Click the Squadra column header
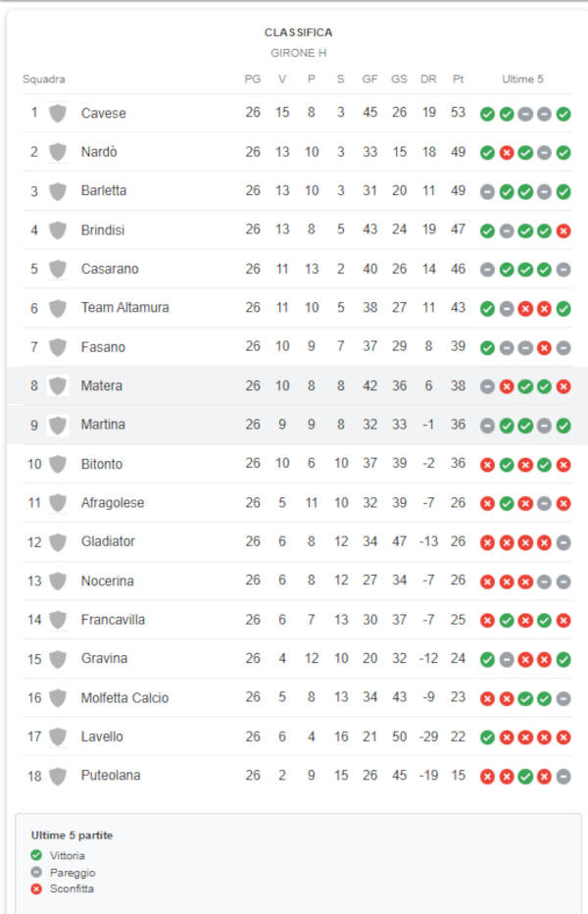Screen dimensions: 588x914 coord(44,78)
